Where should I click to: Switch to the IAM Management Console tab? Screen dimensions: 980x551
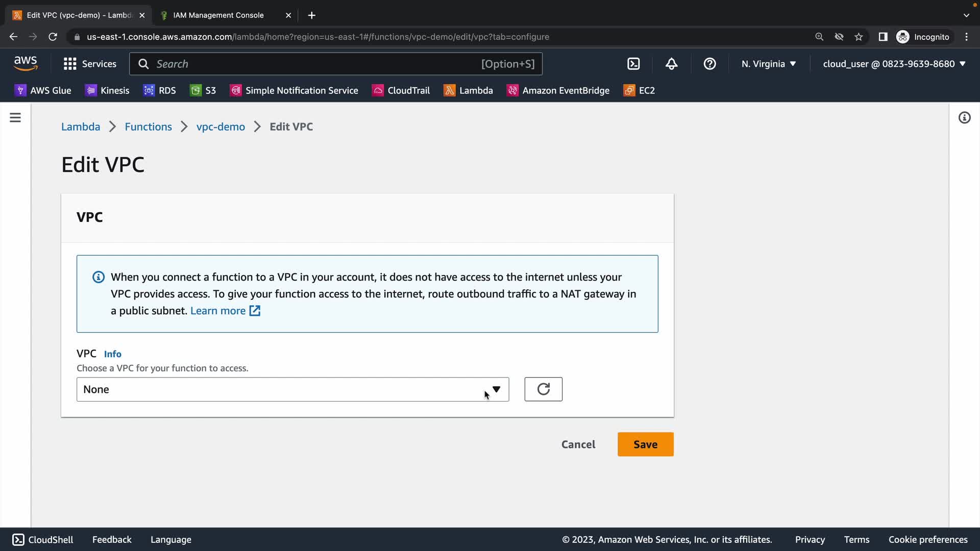(x=218, y=15)
